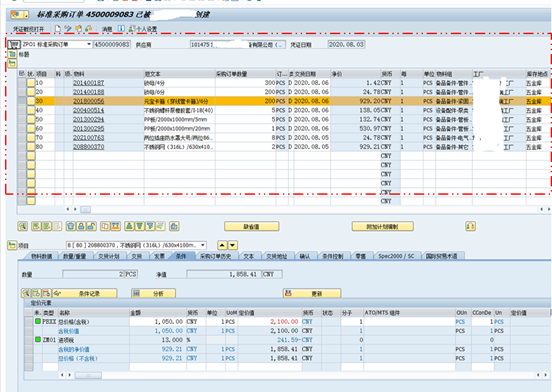Click the filter funnel icon
The image size is (552, 392).
(x=150, y=226)
